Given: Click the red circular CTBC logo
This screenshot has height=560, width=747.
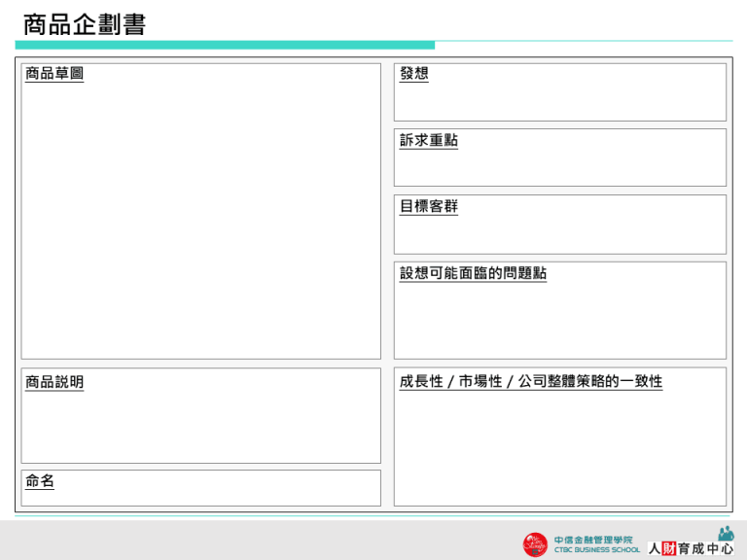Looking at the screenshot, I should 535,544.
